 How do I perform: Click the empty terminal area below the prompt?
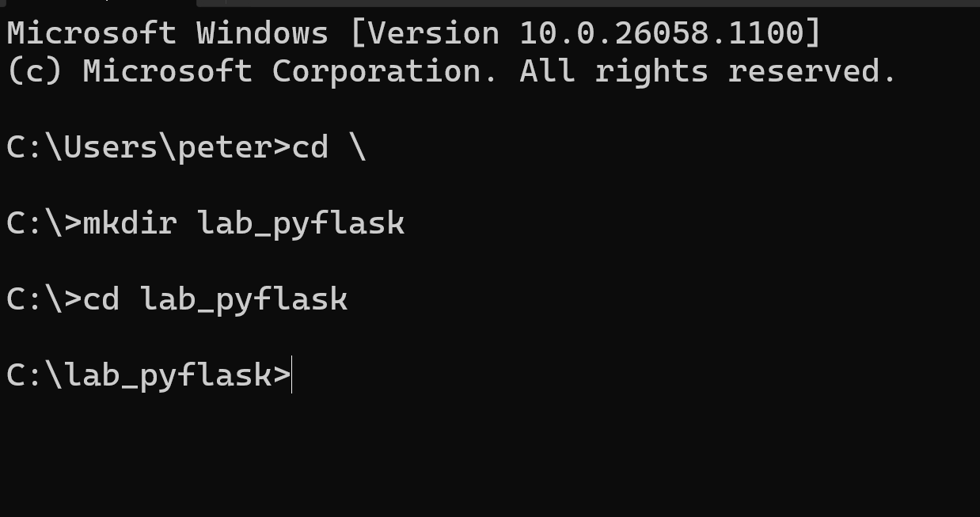[490, 455]
